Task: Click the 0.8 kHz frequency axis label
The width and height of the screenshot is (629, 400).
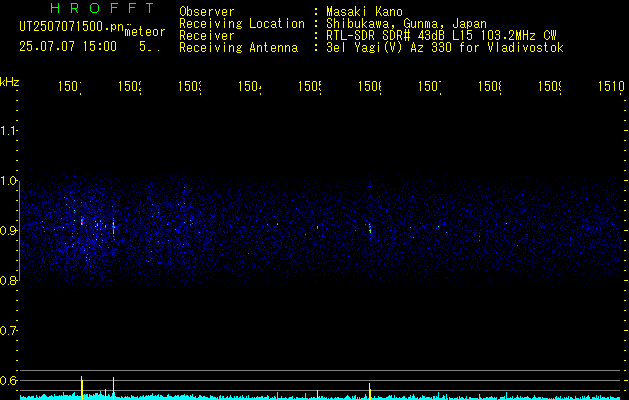Action: 8,280
